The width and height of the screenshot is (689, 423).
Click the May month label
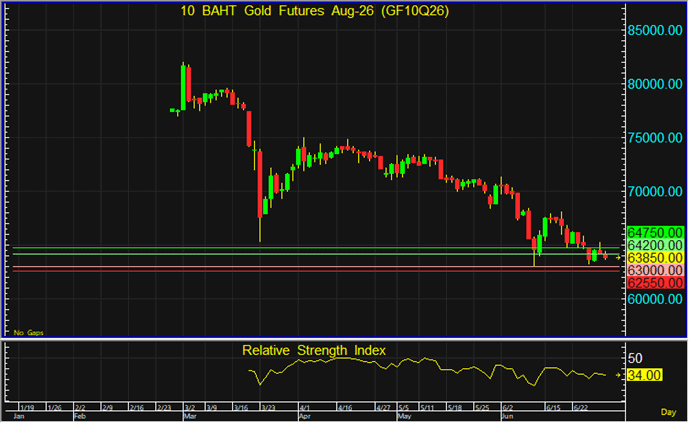coord(404,416)
